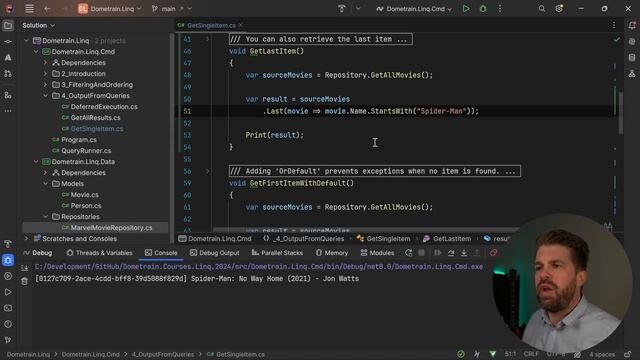The height and width of the screenshot is (360, 640).
Task: Switch to Threads & Variables tab
Action: tap(99, 253)
